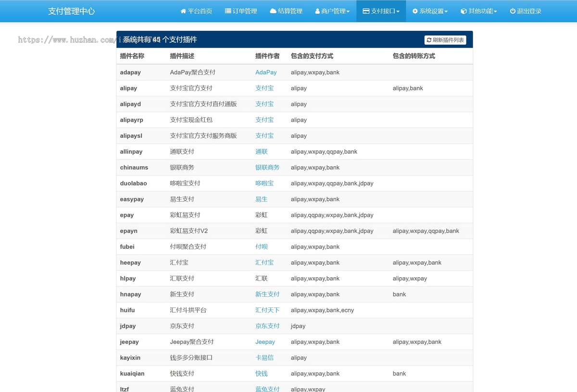Click the 包含的转账方式 column header
This screenshot has height=392, width=577.
coord(414,56)
